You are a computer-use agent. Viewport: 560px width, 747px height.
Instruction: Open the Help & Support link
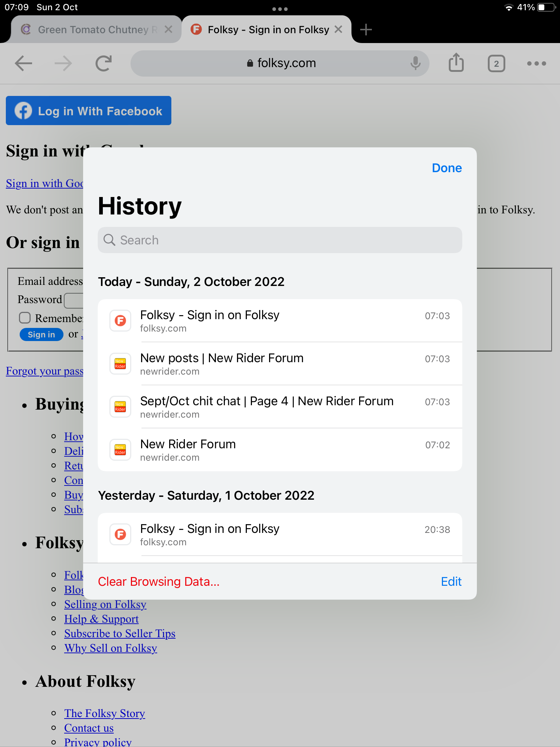[101, 619]
